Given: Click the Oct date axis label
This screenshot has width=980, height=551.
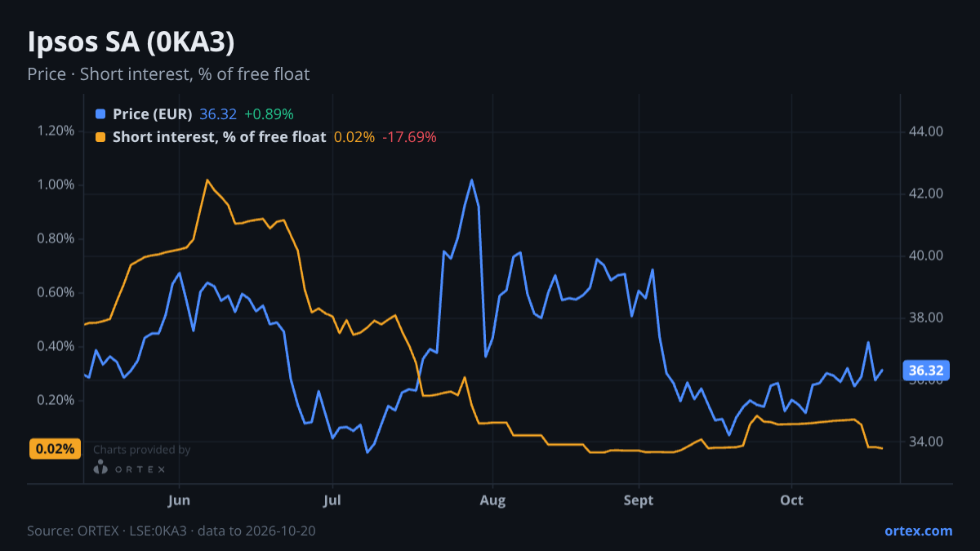Looking at the screenshot, I should coord(791,500).
